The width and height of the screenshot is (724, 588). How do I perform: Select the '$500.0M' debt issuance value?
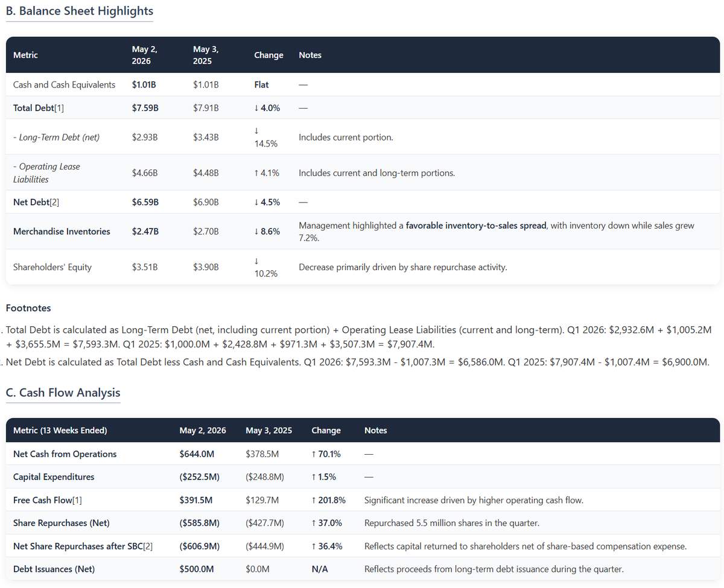click(x=198, y=569)
